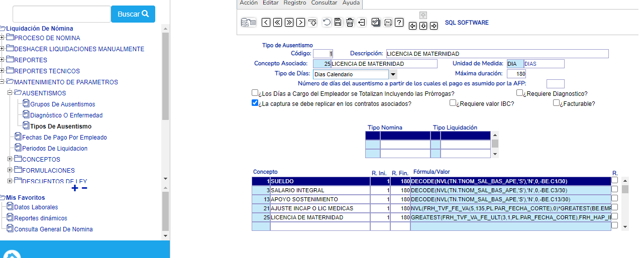Viewport: 644px width, 258px height.
Task: Enable the ¿Requiere Diagnostico? checkbox
Action: pyautogui.click(x=520, y=93)
